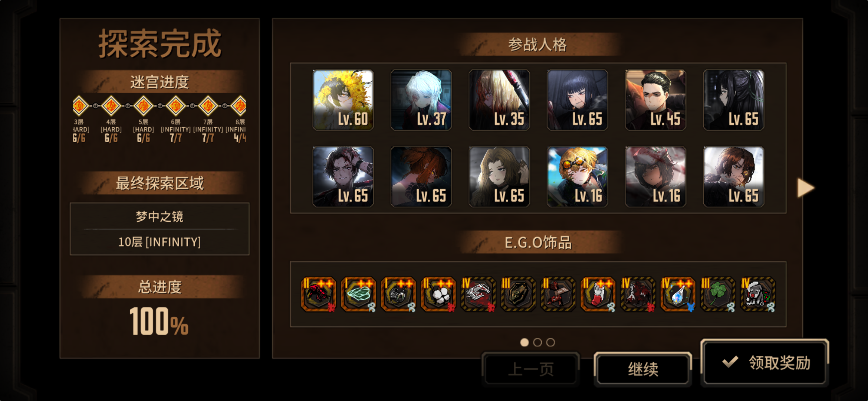868x401 pixels.
Task: Claim rewards with the 领取奖励 button
Action: (x=765, y=362)
